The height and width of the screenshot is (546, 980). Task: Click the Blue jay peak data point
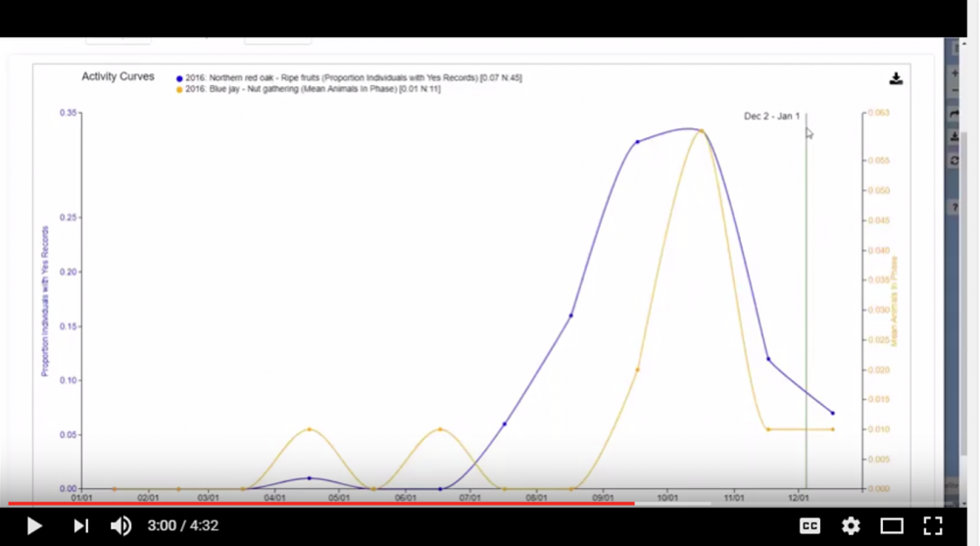702,131
